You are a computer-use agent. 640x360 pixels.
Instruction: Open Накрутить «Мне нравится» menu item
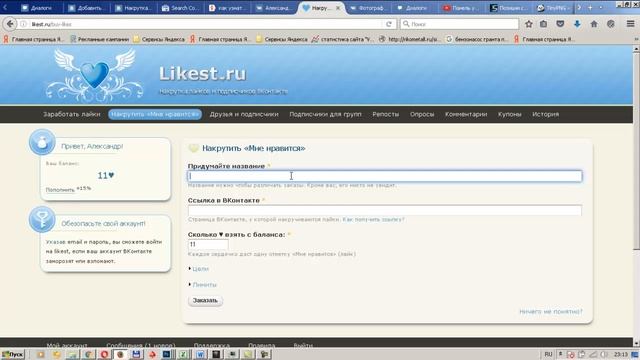155,114
